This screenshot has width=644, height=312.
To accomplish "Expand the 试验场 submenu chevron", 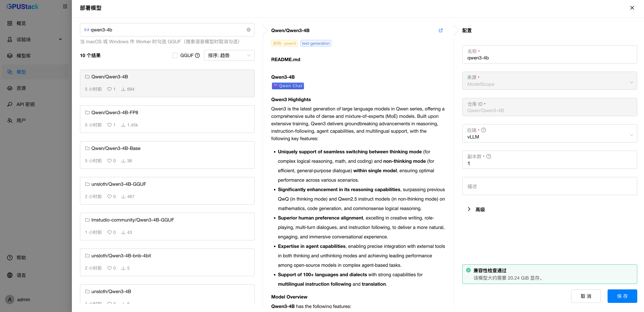I will point(60,39).
